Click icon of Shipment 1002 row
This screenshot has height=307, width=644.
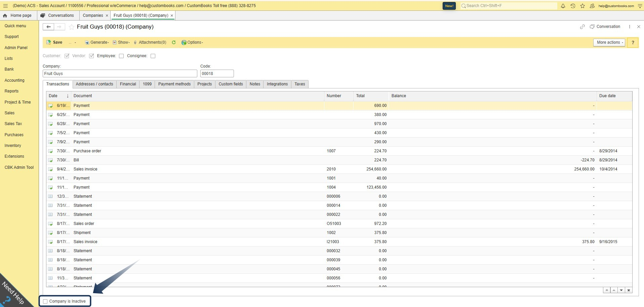(x=50, y=233)
